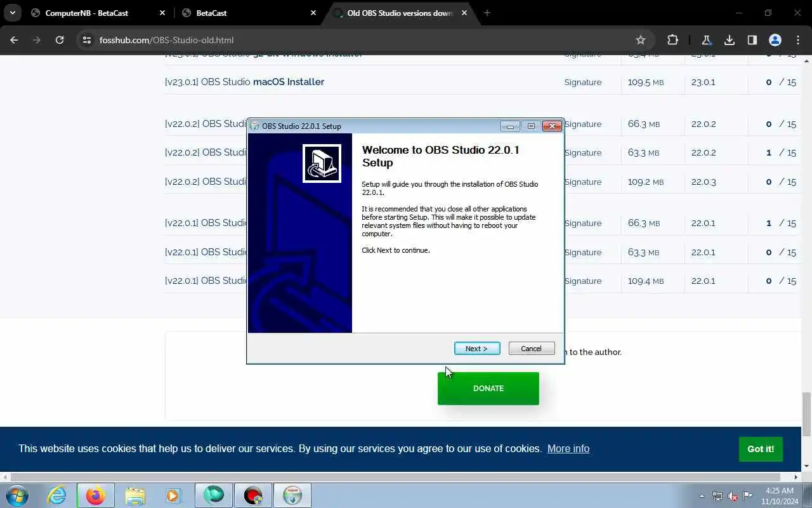Image resolution: width=812 pixels, height=508 pixels.
Task: Launch Internet Explorer from the taskbar
Action: click(57, 495)
